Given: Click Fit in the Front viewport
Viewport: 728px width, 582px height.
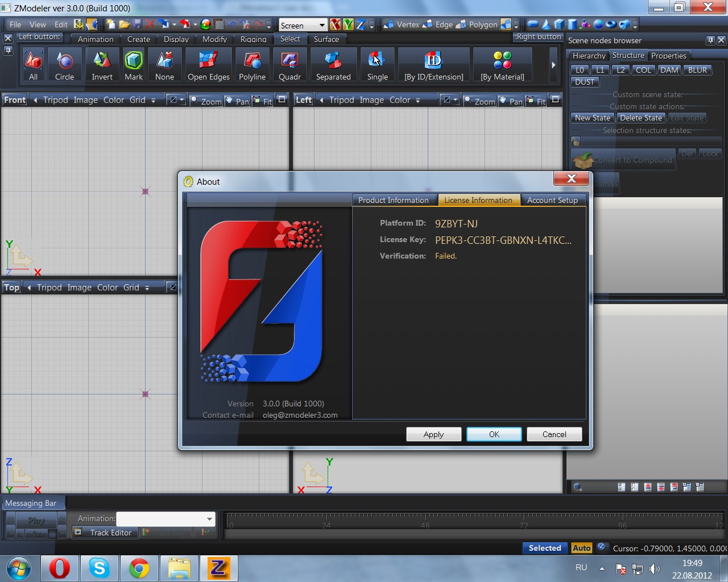Looking at the screenshot, I should tap(263, 101).
